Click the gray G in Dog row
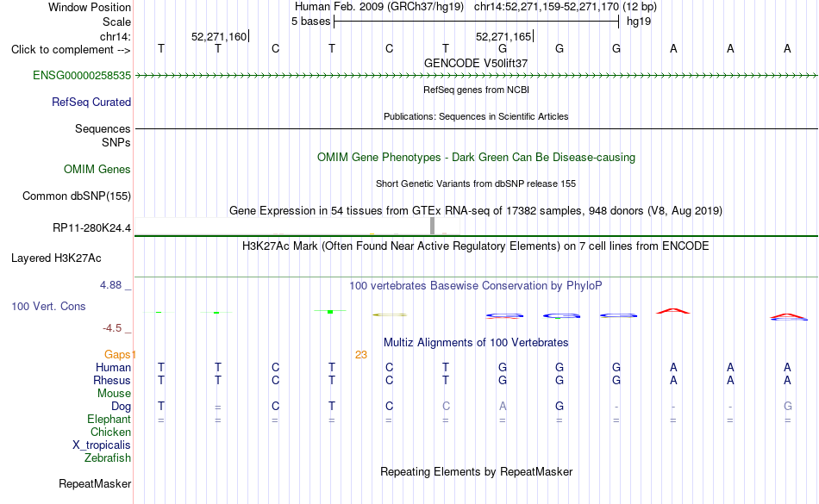Screen dimensions: 819x504 click(x=787, y=407)
